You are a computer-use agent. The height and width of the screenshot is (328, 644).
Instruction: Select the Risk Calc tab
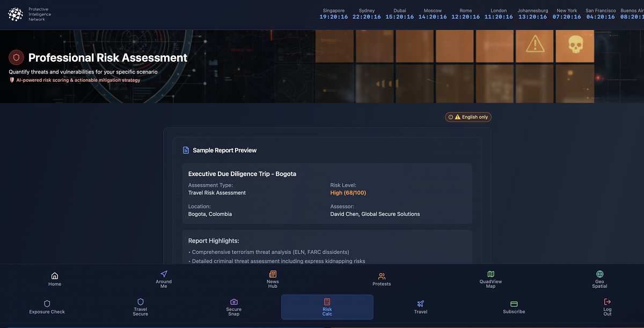(327, 307)
